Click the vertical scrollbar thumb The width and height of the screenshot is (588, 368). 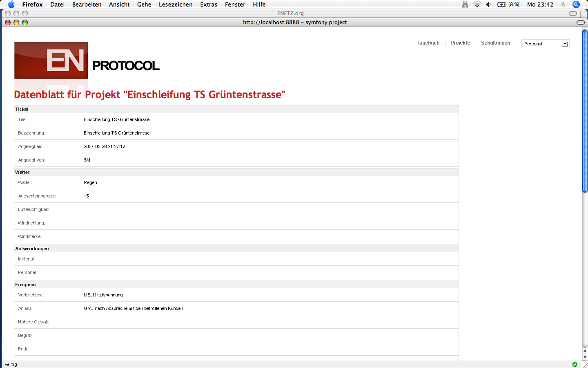pyautogui.click(x=585, y=110)
